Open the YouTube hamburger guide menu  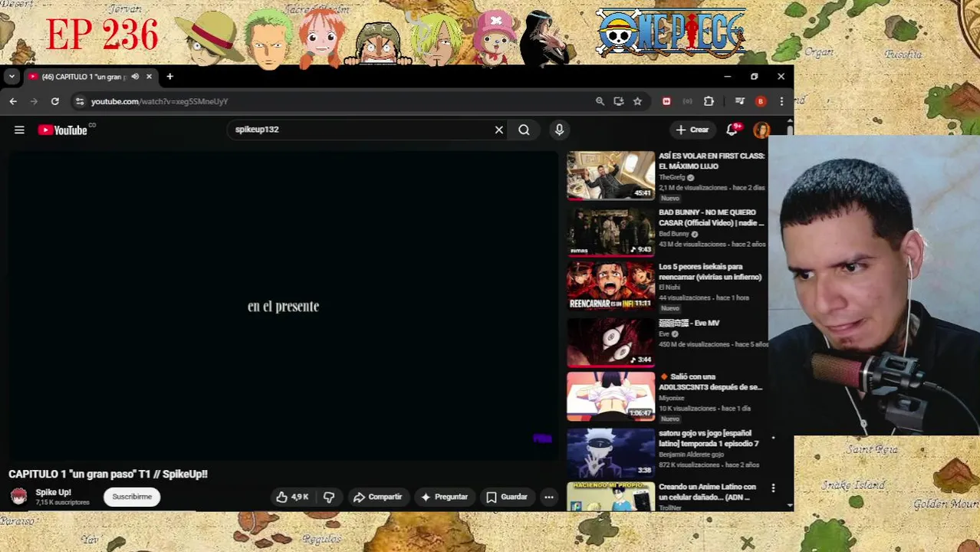[x=19, y=130]
